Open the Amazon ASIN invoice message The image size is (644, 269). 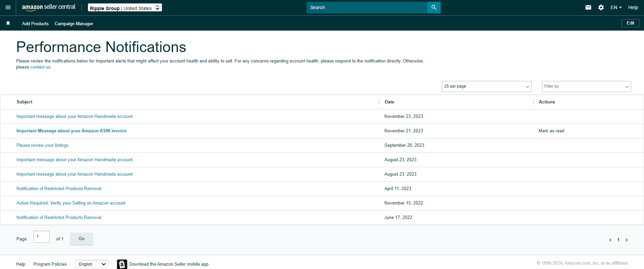pyautogui.click(x=71, y=131)
